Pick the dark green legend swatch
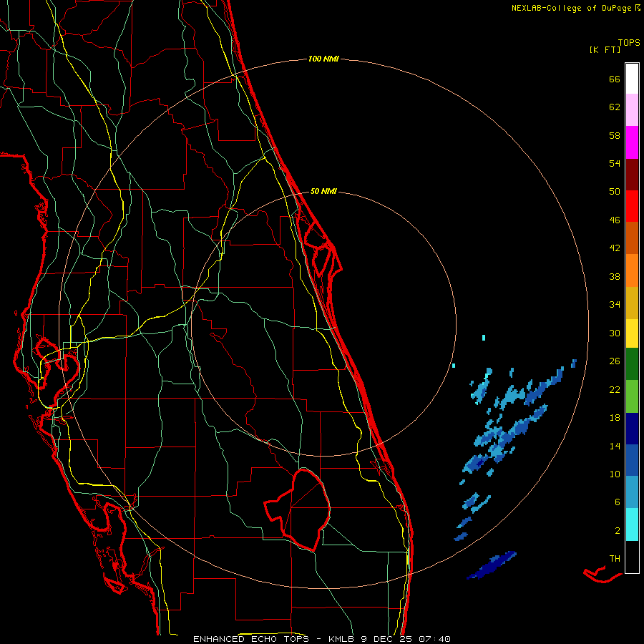Image resolution: width=644 pixels, height=644 pixels. (x=632, y=364)
